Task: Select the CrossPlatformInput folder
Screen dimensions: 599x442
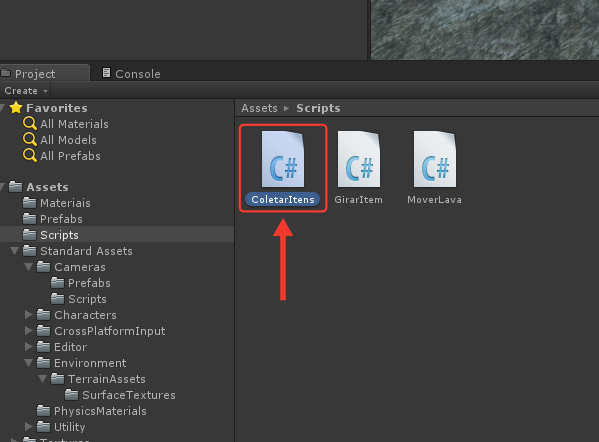Action: pyautogui.click(x=110, y=331)
